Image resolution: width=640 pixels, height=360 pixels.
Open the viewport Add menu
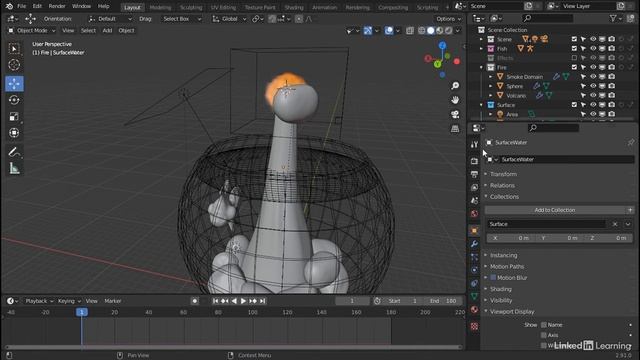[107, 31]
